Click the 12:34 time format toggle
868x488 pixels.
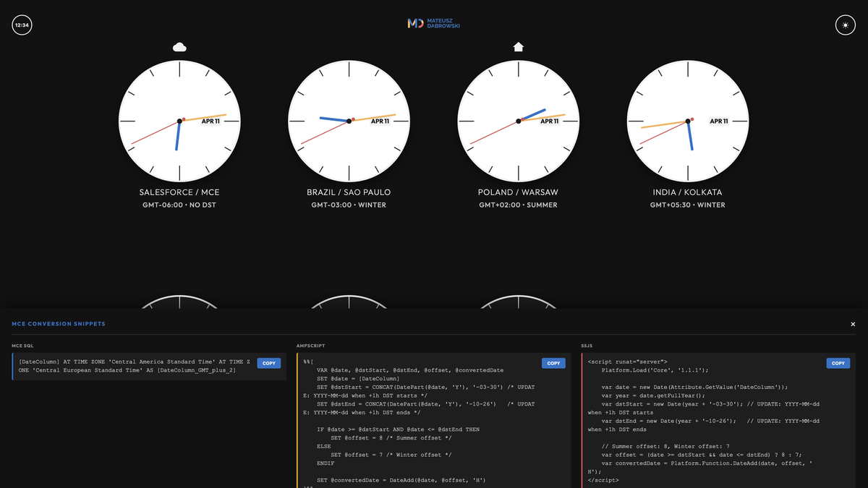tap(22, 25)
